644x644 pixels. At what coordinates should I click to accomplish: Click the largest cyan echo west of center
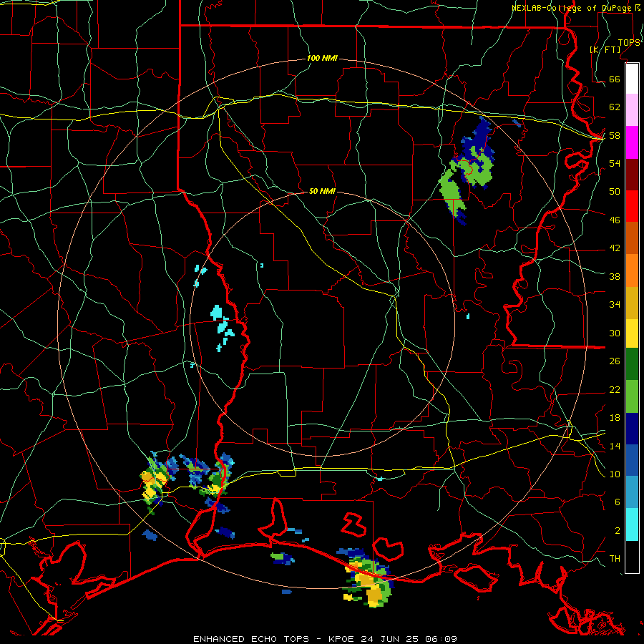216,313
